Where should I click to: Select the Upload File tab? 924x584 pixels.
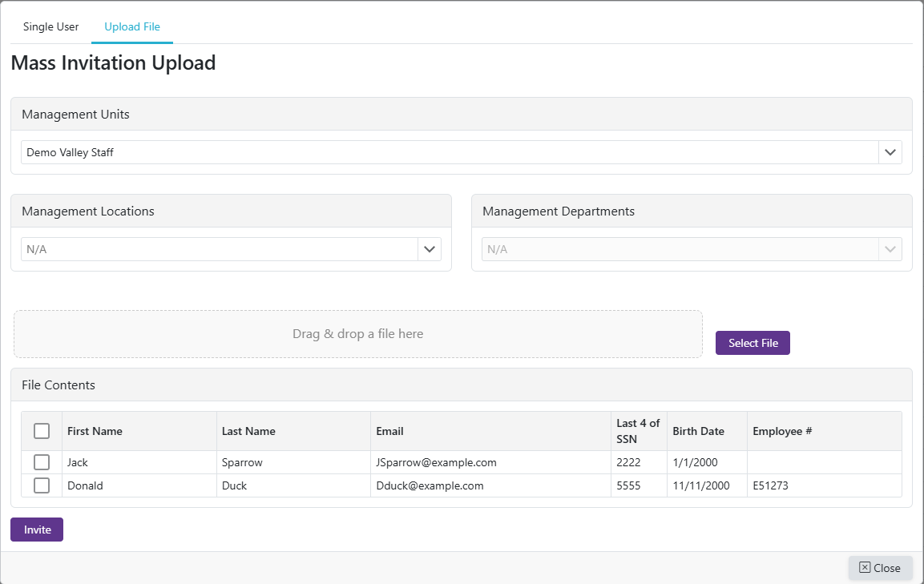coord(132,26)
